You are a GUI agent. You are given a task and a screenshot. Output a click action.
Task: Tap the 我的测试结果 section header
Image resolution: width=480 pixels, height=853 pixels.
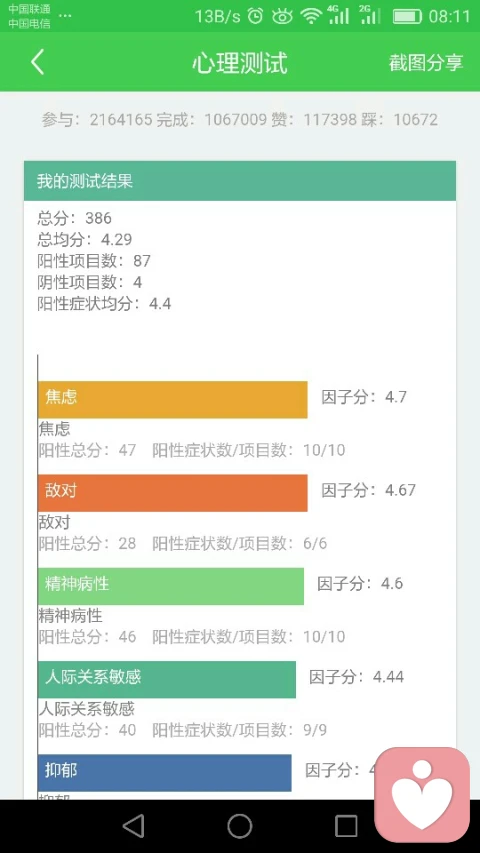click(x=240, y=181)
